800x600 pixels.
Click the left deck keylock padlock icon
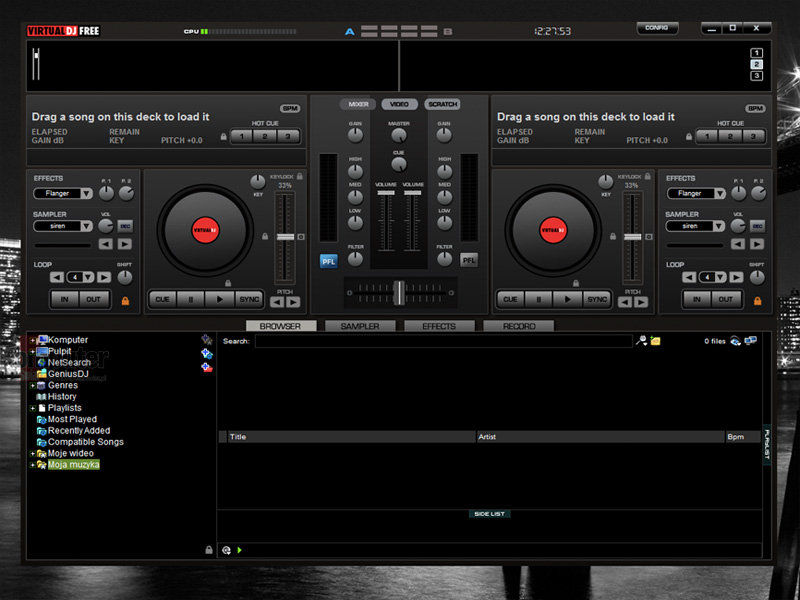tap(300, 177)
